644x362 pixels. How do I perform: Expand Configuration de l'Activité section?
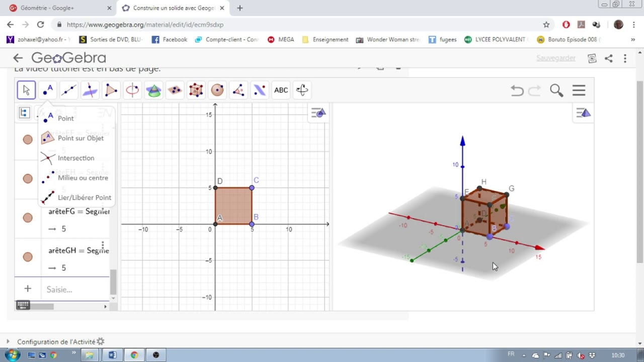(x=8, y=342)
